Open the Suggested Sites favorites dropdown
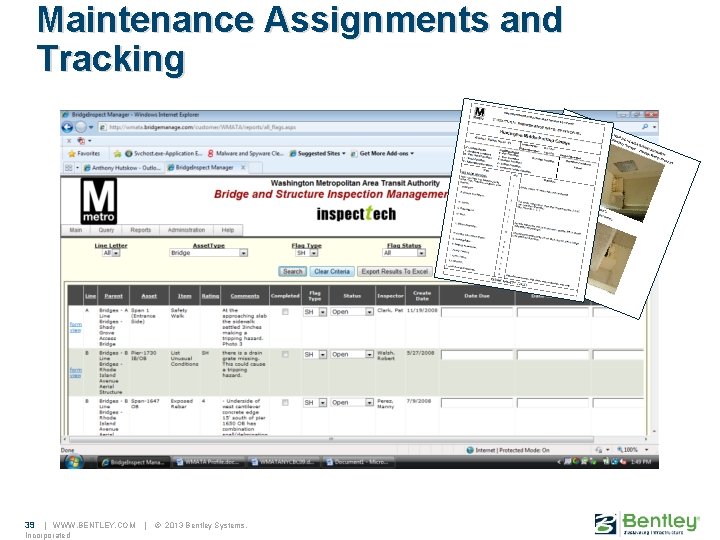Screen dimensions: 720x540 click(317, 153)
